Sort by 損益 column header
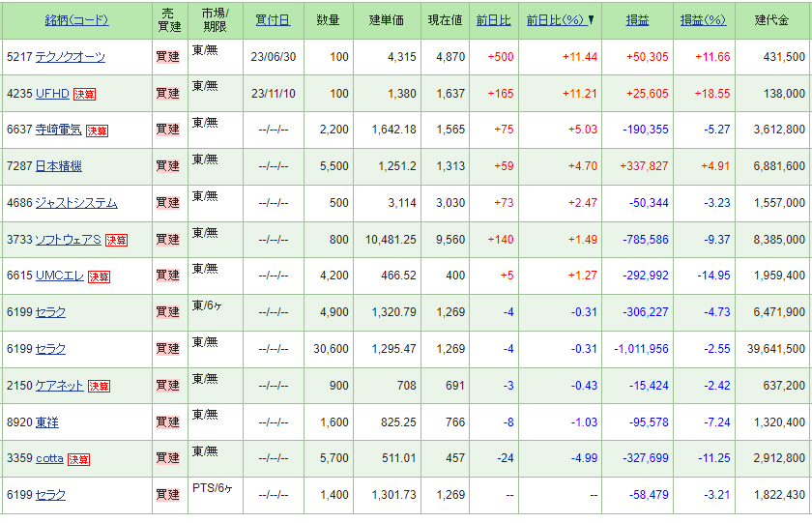This screenshot has width=812, height=523. coord(637,20)
